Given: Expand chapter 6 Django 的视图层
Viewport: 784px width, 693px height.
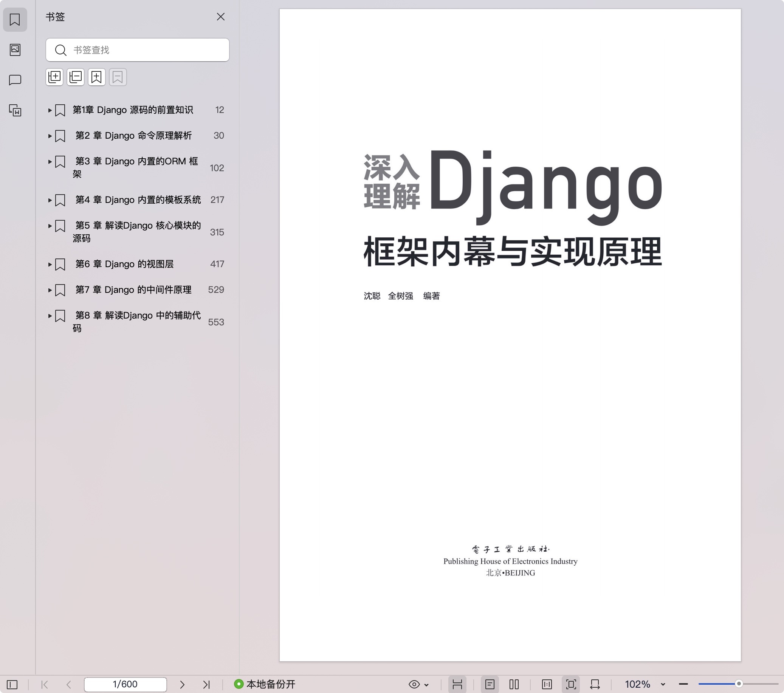Looking at the screenshot, I should click(50, 264).
